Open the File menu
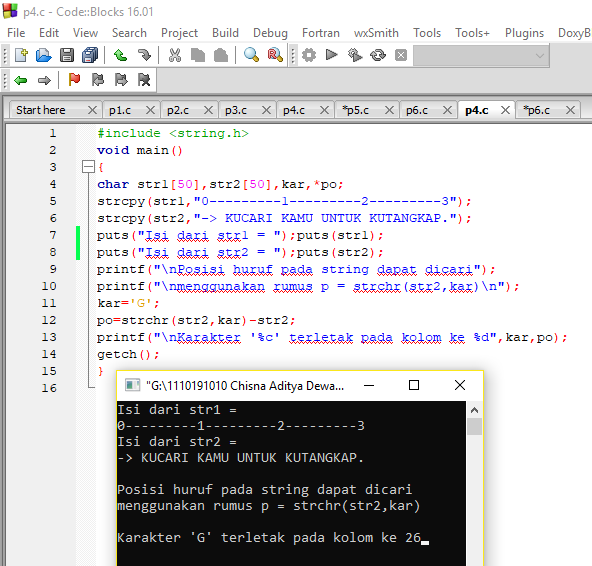 (x=16, y=33)
